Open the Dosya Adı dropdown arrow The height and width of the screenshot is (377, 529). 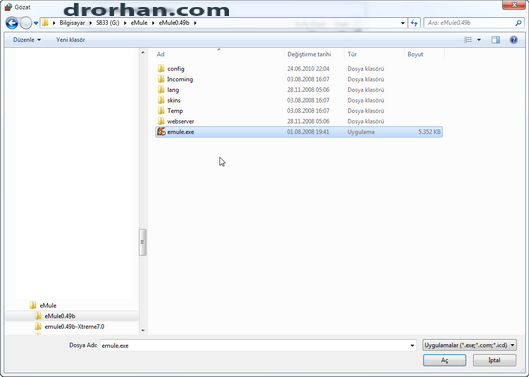(x=412, y=345)
